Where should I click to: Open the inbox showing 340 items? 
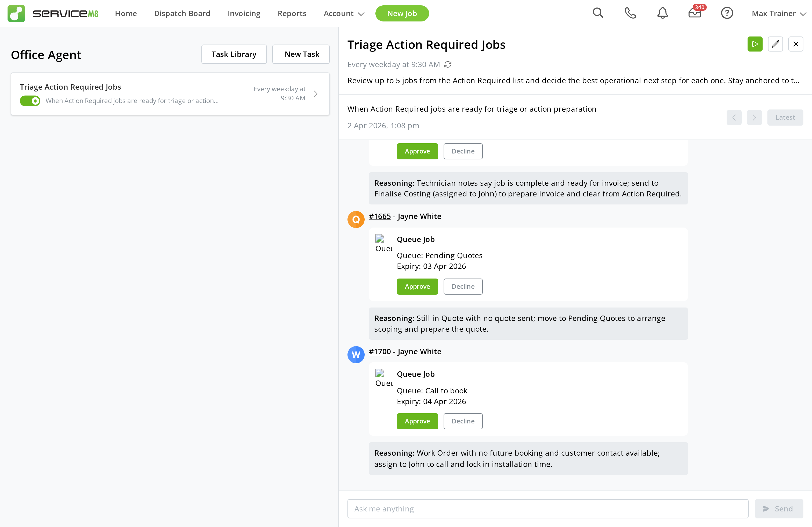point(694,14)
